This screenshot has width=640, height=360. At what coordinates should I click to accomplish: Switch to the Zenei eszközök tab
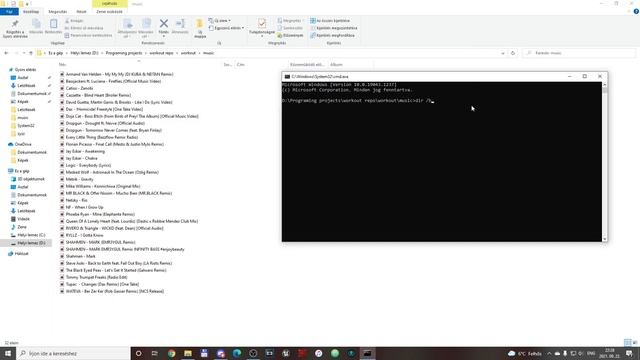(x=109, y=11)
